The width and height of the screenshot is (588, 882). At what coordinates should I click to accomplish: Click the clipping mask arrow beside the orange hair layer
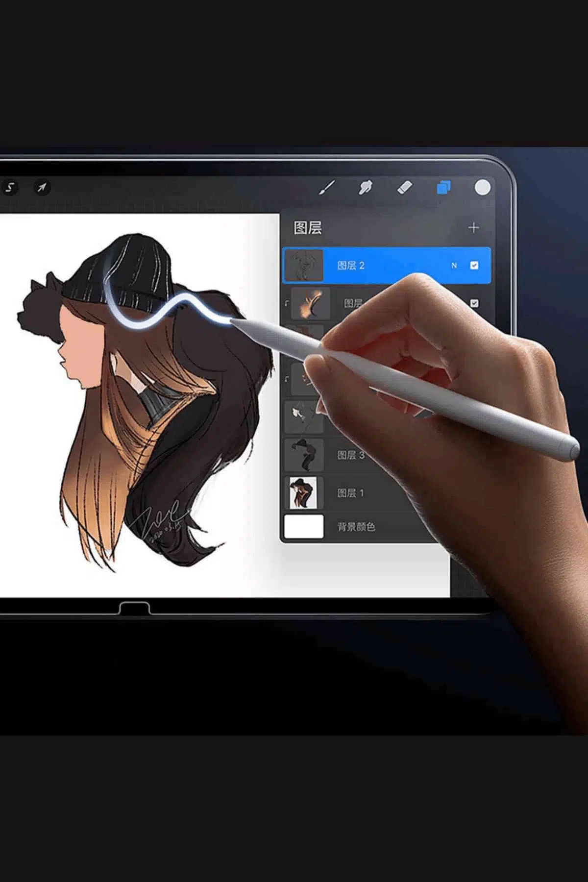pos(287,304)
